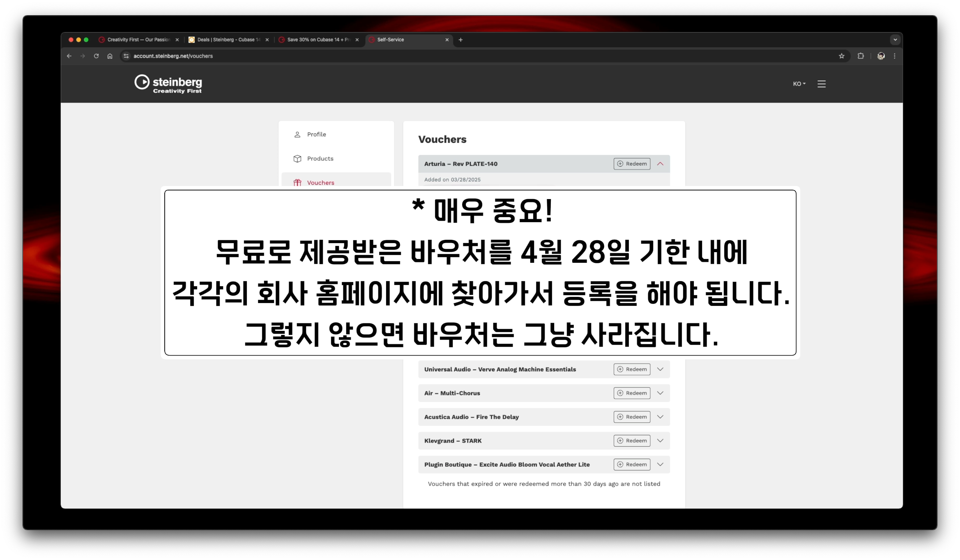Image resolution: width=960 pixels, height=560 pixels.
Task: Open a new browser tab
Action: [460, 40]
